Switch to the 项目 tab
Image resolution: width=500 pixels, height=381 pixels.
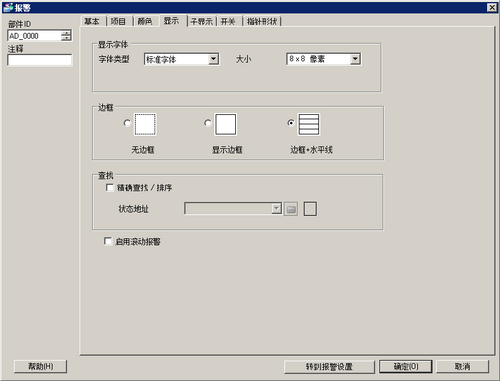tap(118, 21)
